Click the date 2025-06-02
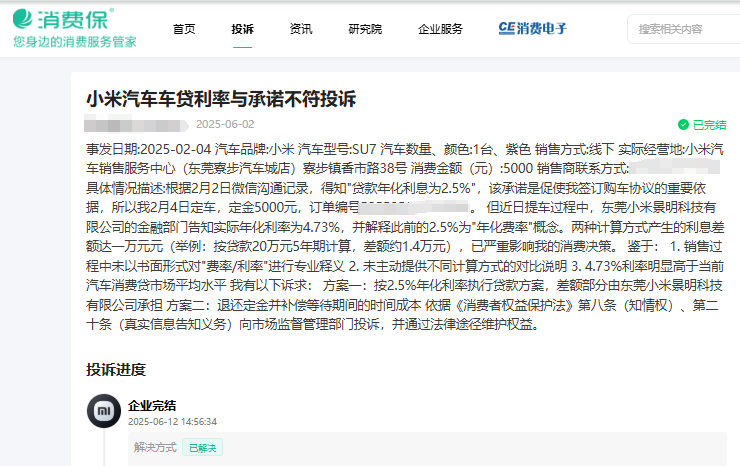Screen dimensions: 740x466 pyautogui.click(x=225, y=124)
